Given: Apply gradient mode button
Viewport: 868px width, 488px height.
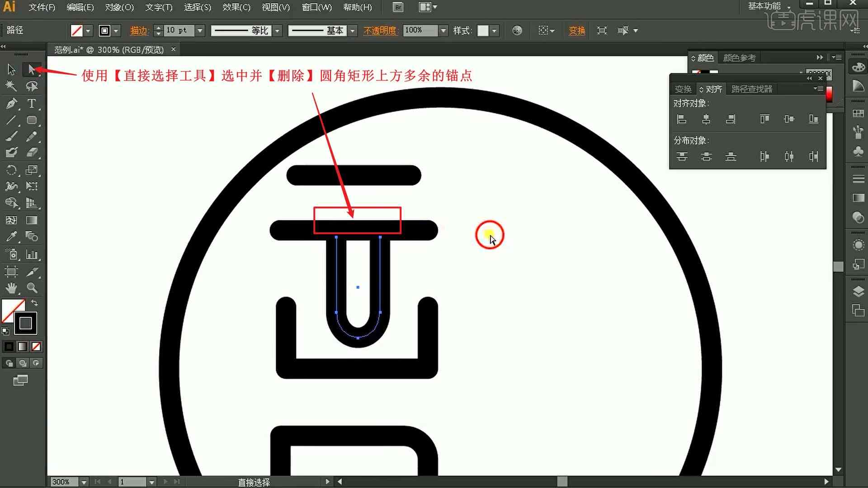Looking at the screenshot, I should point(22,347).
